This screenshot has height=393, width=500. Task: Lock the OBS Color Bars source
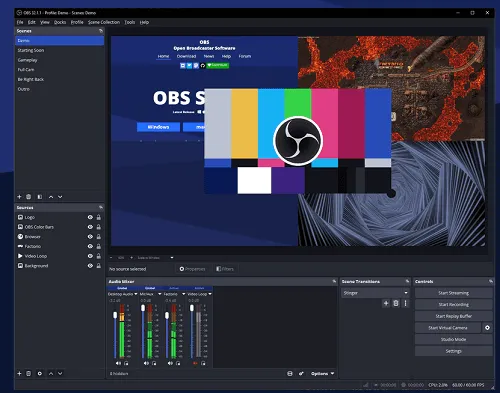[x=99, y=227]
